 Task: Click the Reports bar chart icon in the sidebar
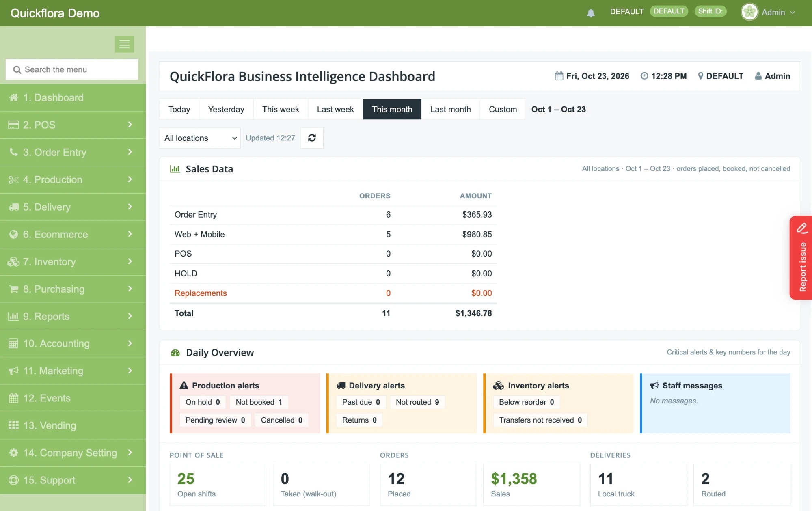pos(14,316)
